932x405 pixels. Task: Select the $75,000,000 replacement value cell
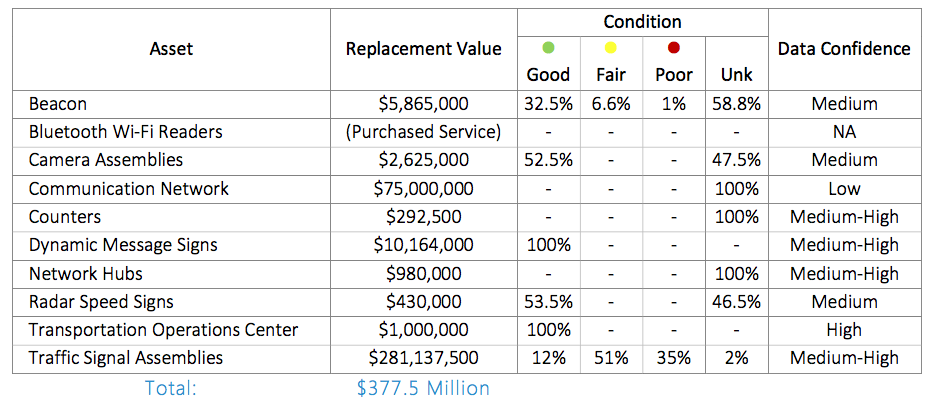click(x=424, y=189)
